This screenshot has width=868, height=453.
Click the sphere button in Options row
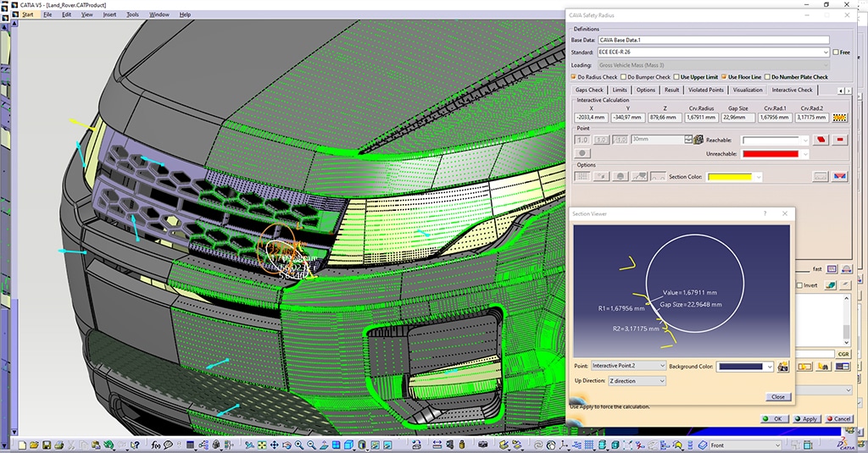620,176
